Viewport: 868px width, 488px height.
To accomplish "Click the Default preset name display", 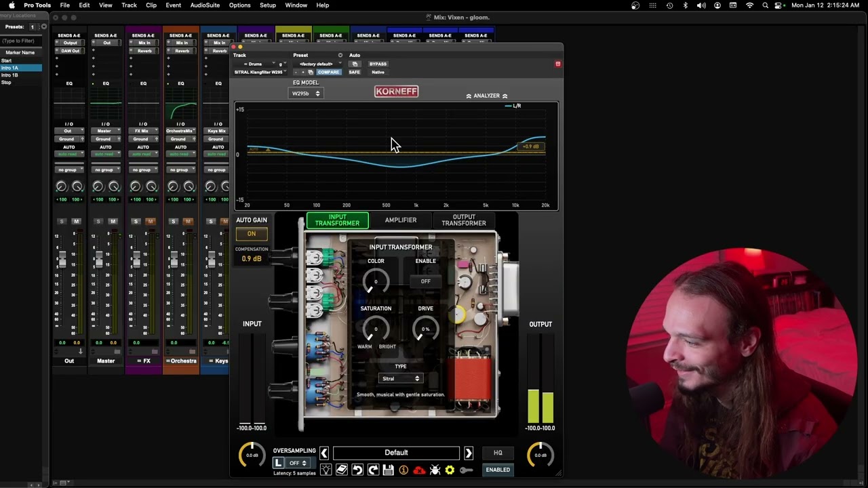I will pos(397,453).
